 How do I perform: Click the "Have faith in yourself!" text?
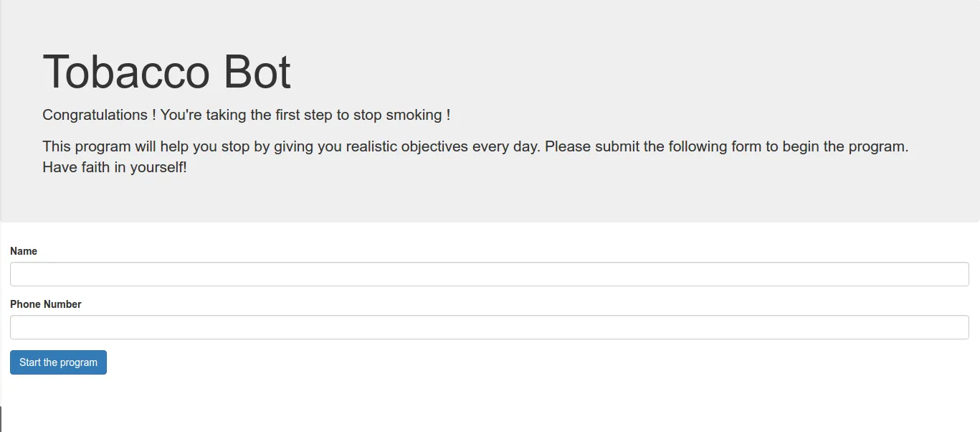pos(115,168)
